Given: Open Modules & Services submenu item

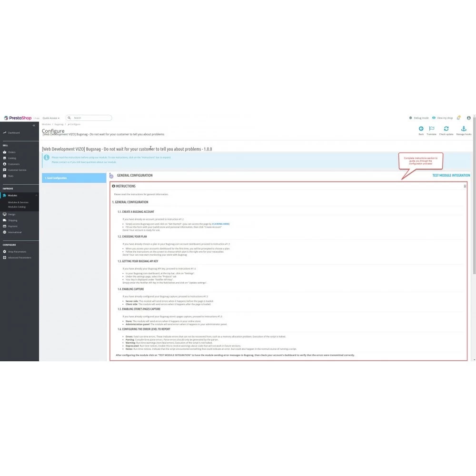Looking at the screenshot, I should click(x=18, y=202).
